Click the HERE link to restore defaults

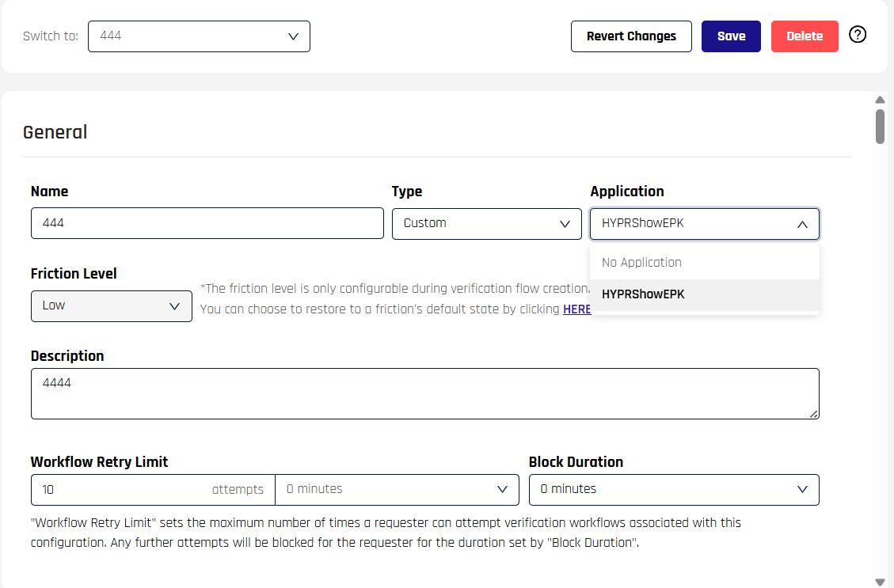coord(576,309)
